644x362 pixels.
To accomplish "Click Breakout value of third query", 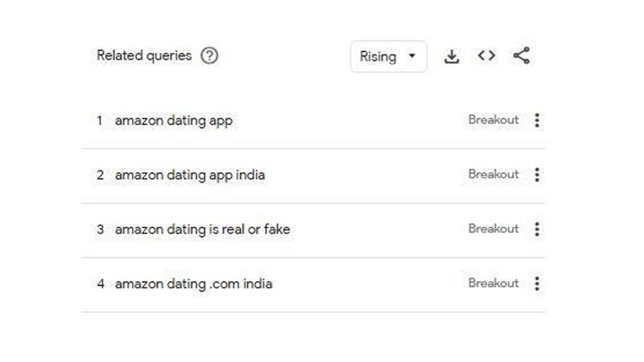I will [493, 229].
